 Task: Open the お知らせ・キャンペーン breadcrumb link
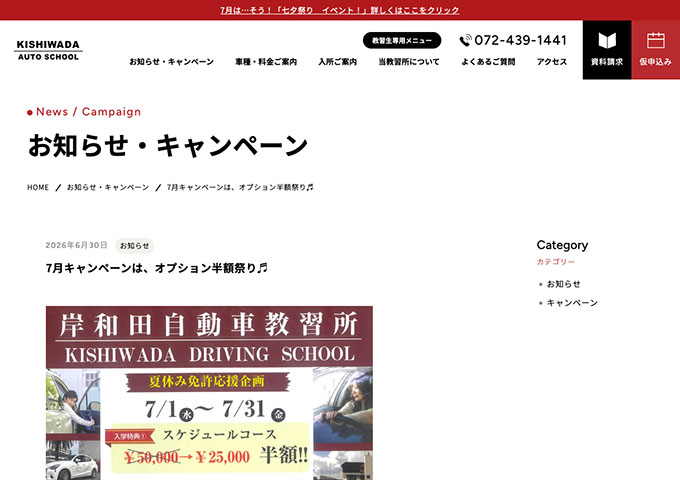click(108, 187)
